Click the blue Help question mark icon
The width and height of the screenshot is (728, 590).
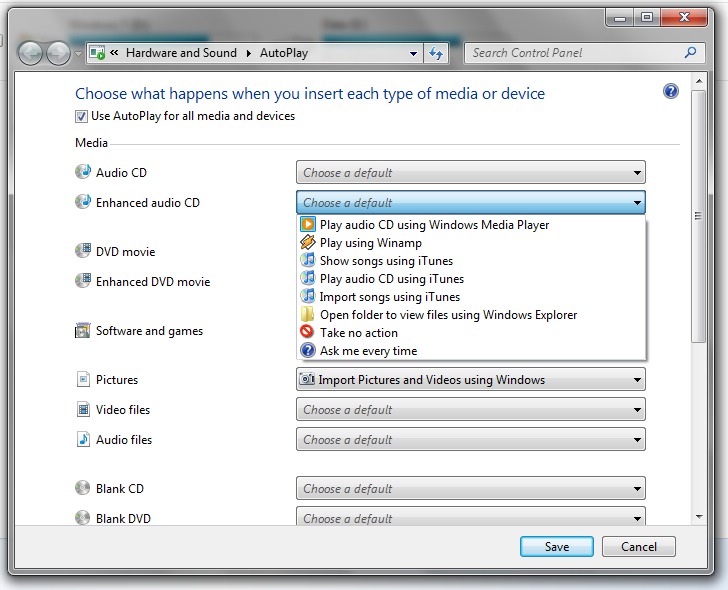pos(670,91)
